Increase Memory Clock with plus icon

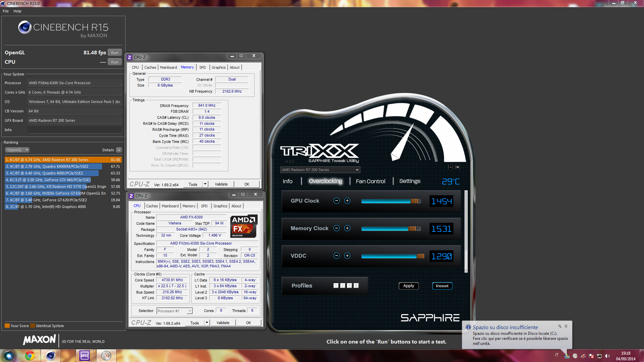[x=347, y=228]
